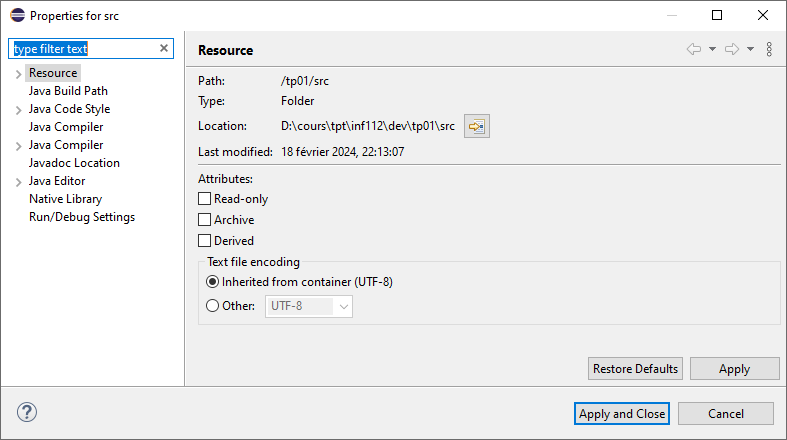The width and height of the screenshot is (787, 440).
Task: Choose Inherited from container radio option
Action: pos(212,282)
